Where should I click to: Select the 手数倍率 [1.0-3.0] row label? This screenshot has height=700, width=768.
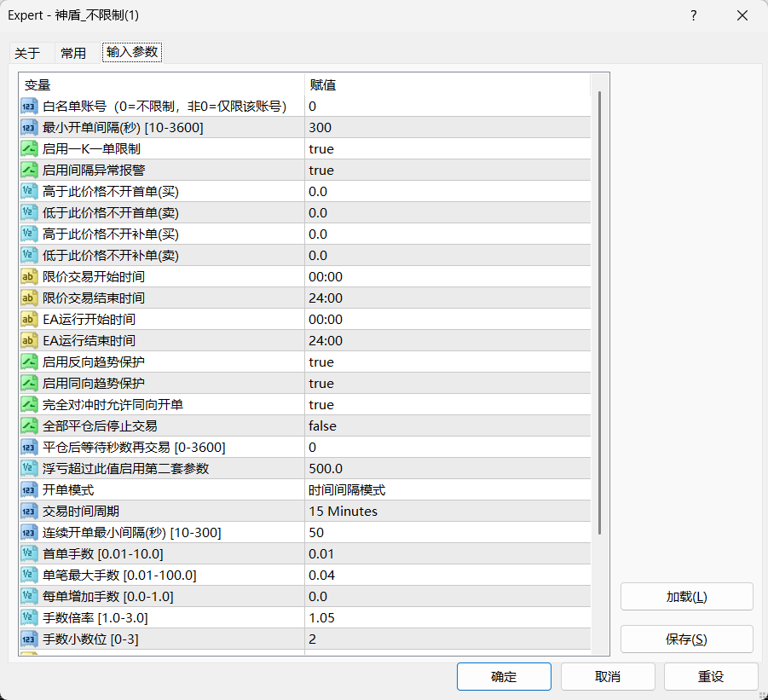[x=95, y=617]
